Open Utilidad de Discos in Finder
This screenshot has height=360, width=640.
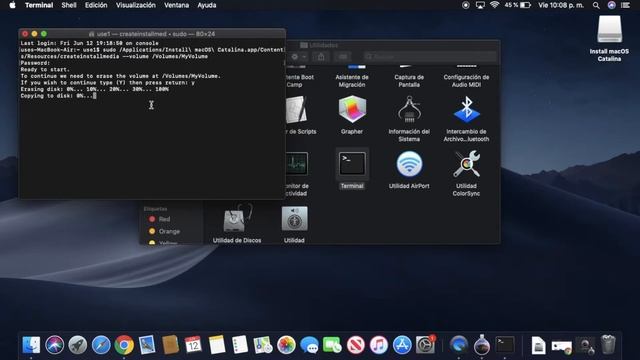pos(237,223)
